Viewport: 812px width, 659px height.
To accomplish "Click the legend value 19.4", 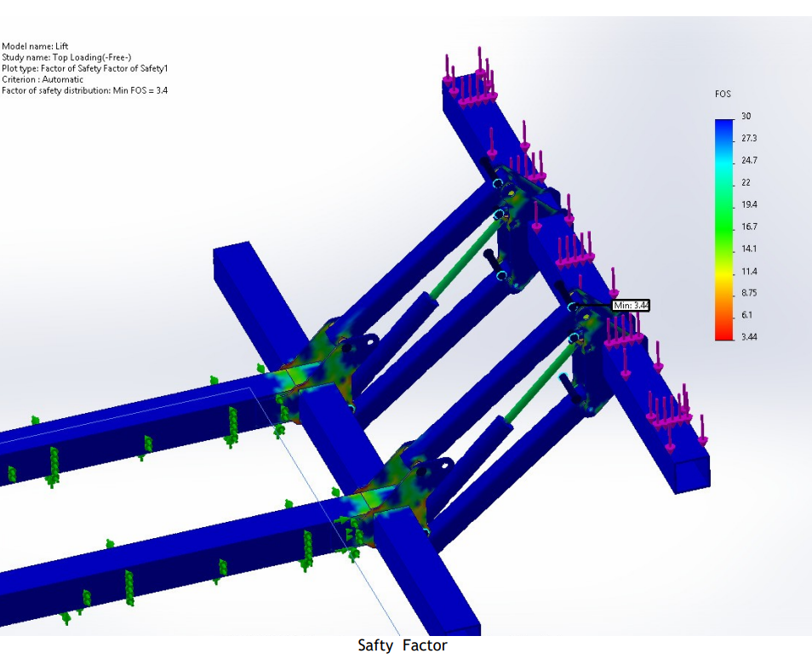I will pyautogui.click(x=749, y=204).
